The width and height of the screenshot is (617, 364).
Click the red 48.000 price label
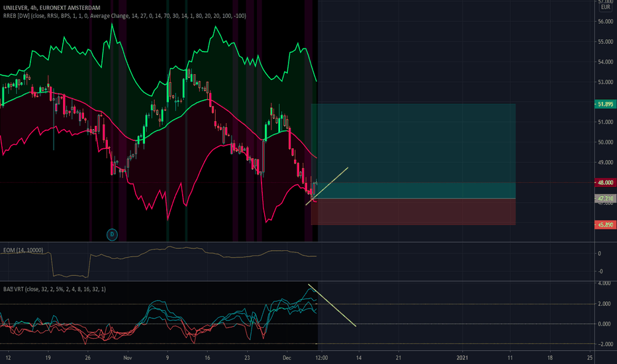(x=606, y=183)
